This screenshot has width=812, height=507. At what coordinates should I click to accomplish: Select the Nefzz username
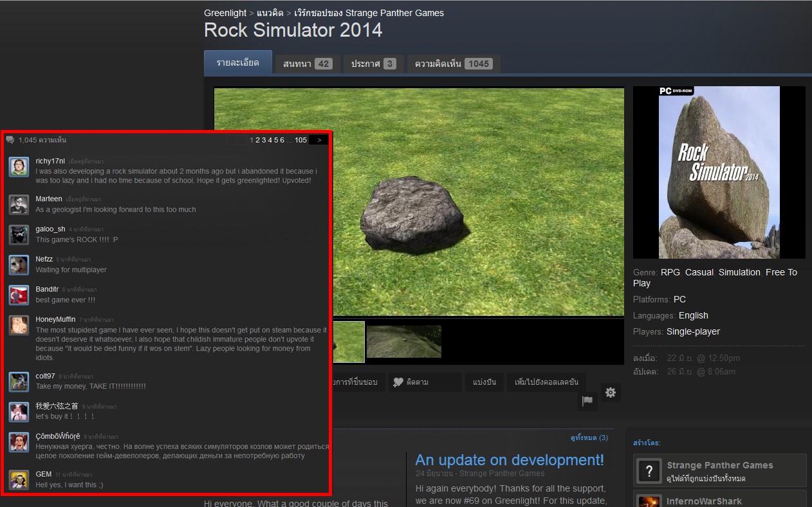(x=44, y=259)
